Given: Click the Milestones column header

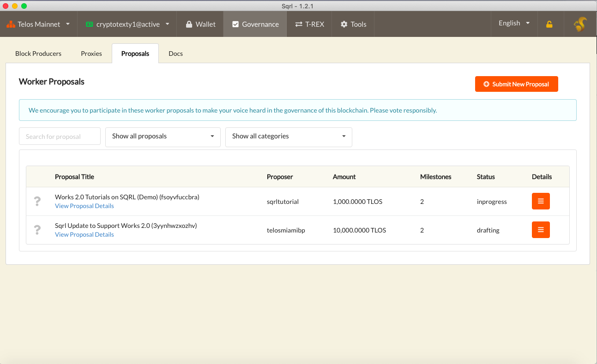Looking at the screenshot, I should coord(436,177).
